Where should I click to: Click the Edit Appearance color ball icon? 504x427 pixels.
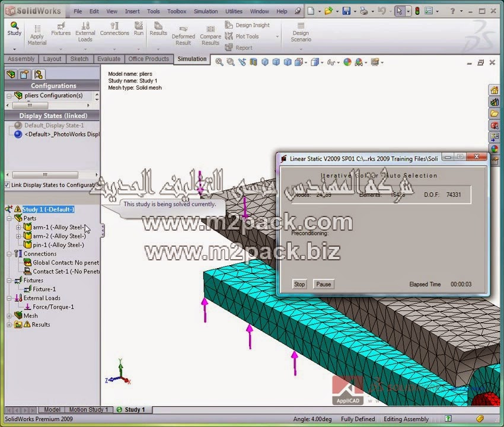click(347, 62)
